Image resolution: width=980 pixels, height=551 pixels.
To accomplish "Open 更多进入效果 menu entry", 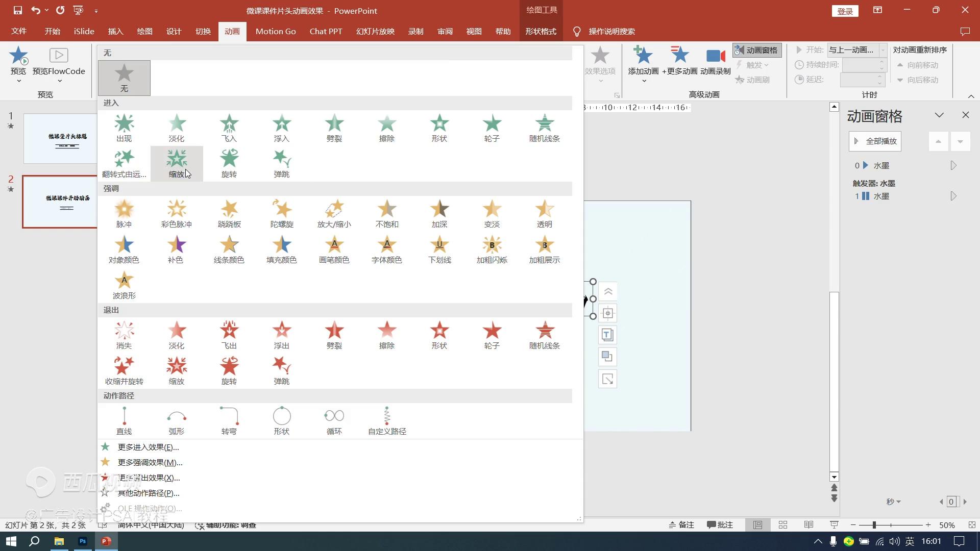I will (x=148, y=447).
